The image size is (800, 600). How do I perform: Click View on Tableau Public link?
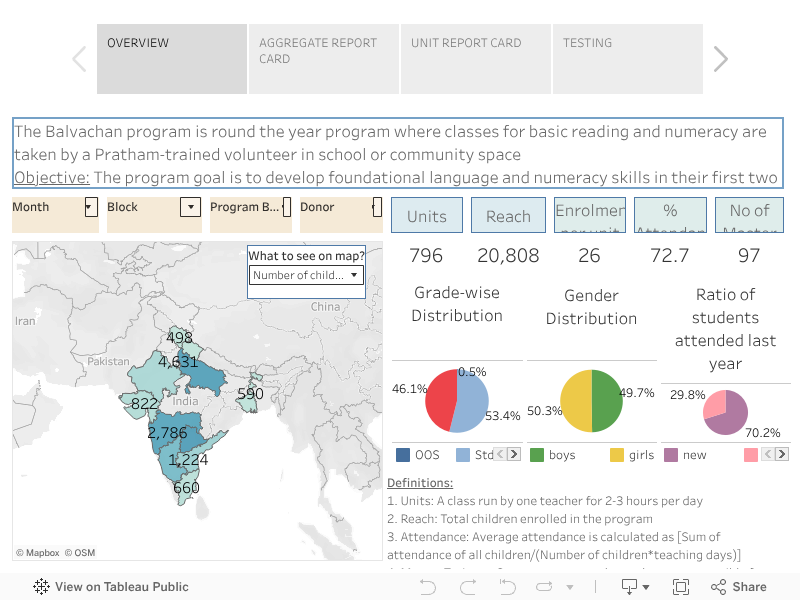(x=111, y=587)
